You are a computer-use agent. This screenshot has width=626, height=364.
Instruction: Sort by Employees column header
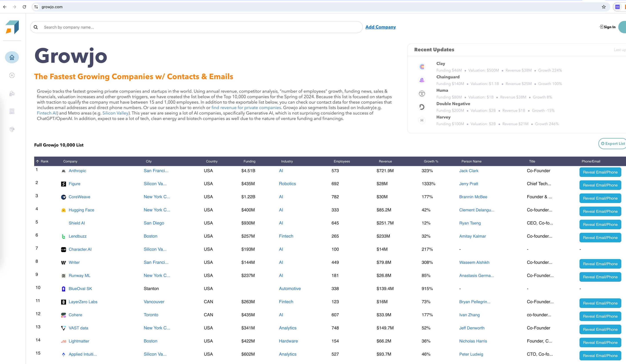[342, 161]
